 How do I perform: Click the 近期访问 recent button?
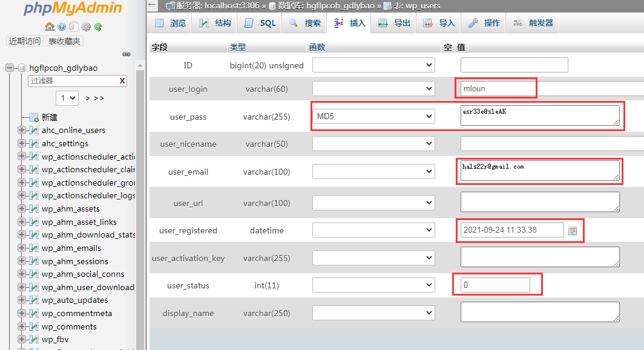(x=25, y=41)
